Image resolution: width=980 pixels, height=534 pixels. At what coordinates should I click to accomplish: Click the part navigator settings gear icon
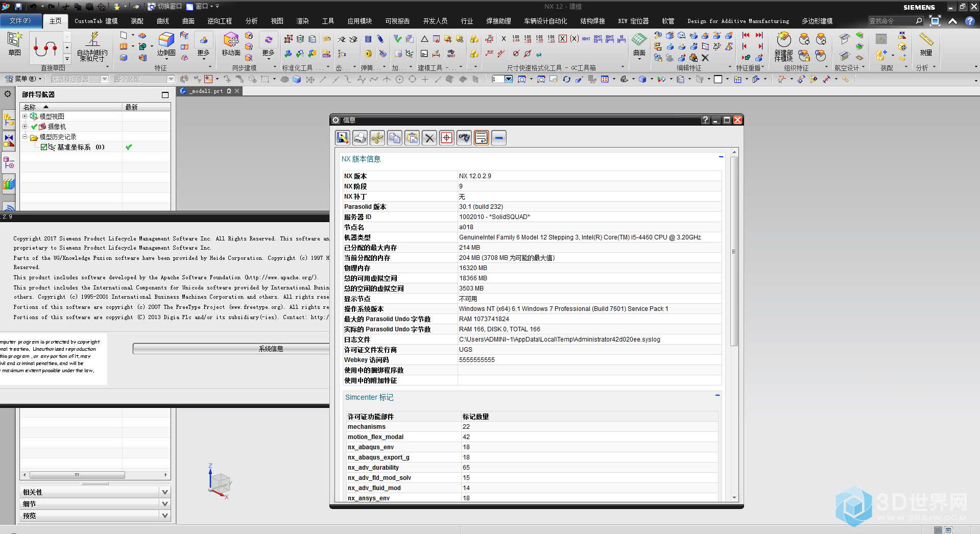click(8, 94)
